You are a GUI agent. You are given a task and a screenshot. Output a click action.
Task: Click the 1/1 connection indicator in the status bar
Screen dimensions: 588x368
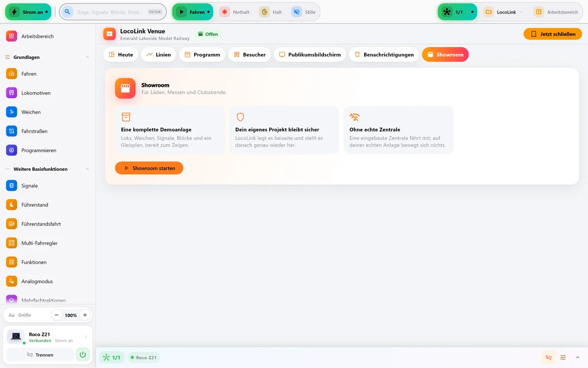tap(112, 358)
